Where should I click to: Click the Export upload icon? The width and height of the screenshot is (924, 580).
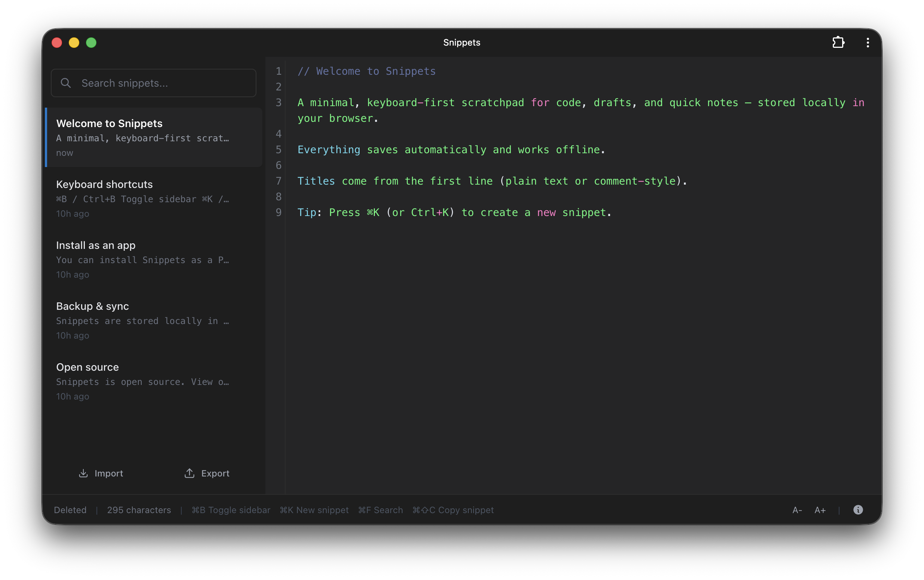pyautogui.click(x=190, y=473)
